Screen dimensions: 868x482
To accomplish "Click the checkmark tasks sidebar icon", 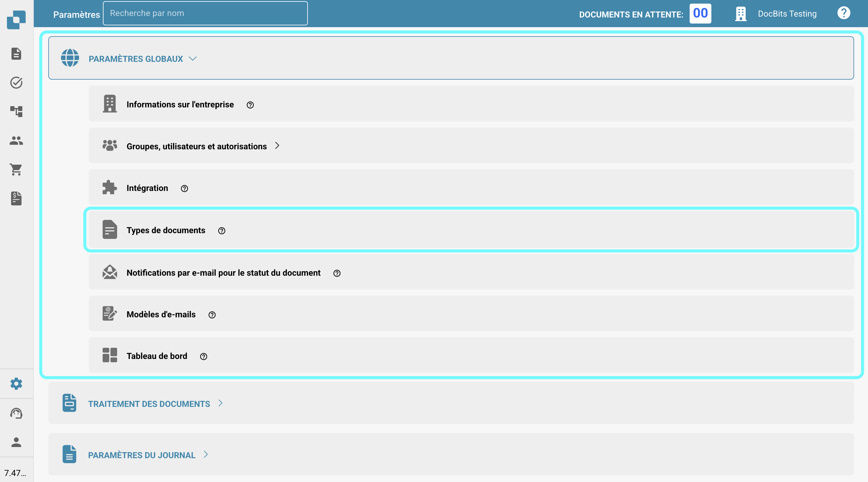I will point(16,83).
